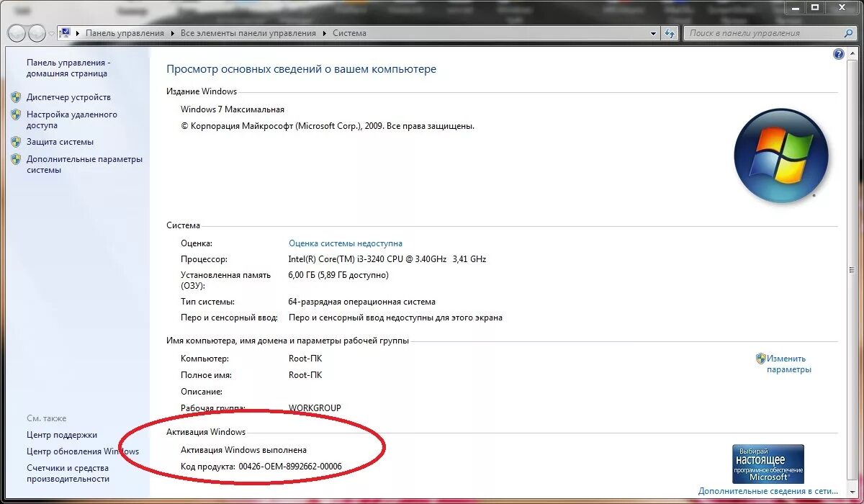Click the 'См. также' heading
Screen dimensions: 864x504
point(47,418)
